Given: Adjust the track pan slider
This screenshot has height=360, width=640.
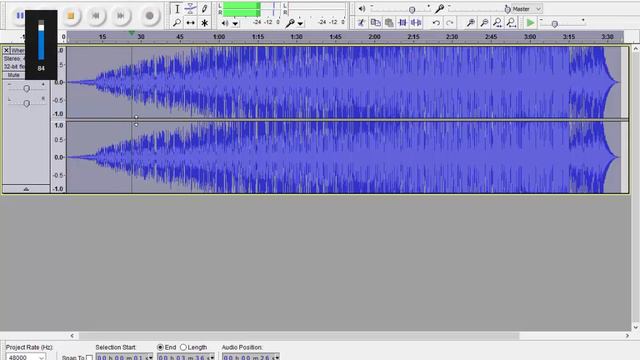Looking at the screenshot, I should tap(26, 103).
